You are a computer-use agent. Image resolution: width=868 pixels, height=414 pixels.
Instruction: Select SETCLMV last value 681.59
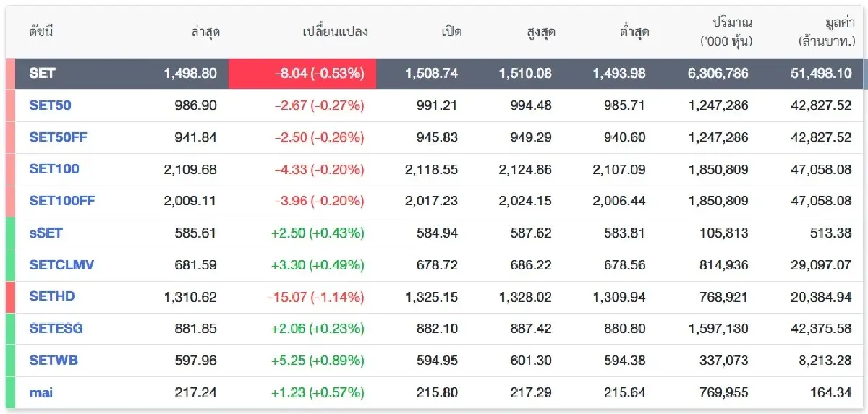click(x=196, y=265)
